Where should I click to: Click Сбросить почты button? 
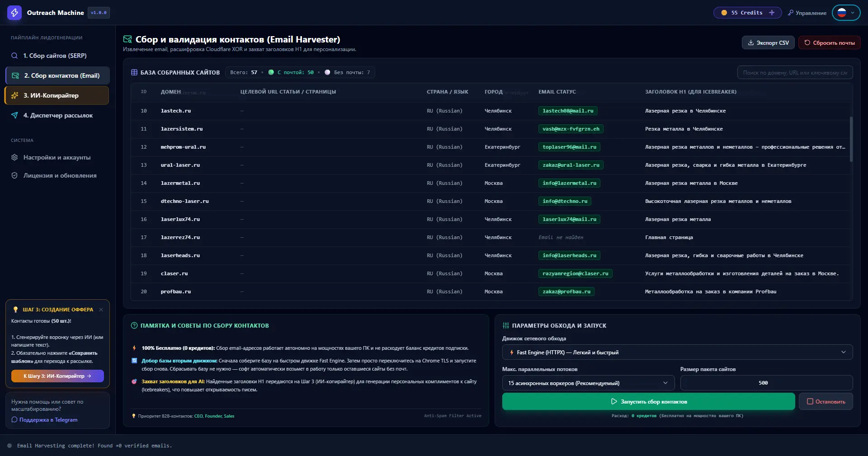(829, 42)
